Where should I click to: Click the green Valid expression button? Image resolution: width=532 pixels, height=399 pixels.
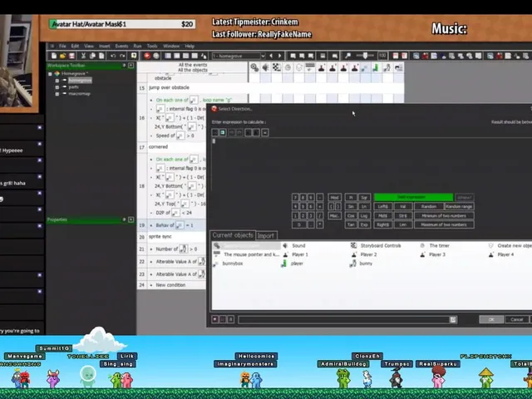coord(413,197)
